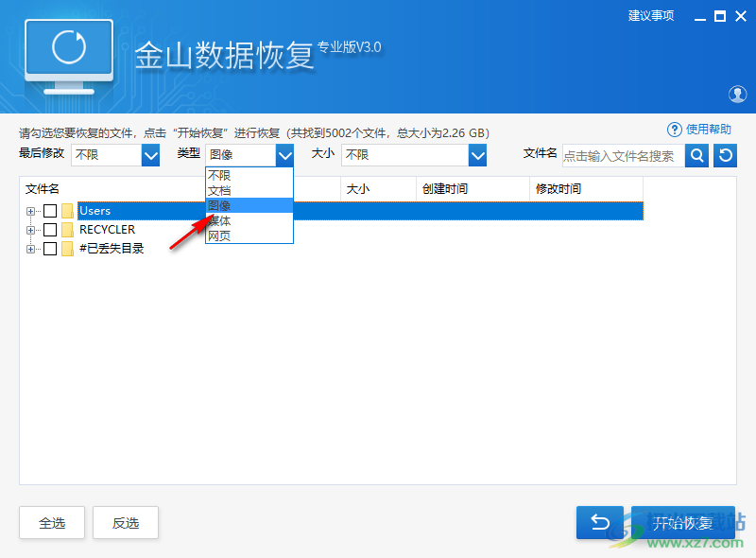Sort by the 创建时间 column header
The height and width of the screenshot is (558, 756).
click(473, 189)
